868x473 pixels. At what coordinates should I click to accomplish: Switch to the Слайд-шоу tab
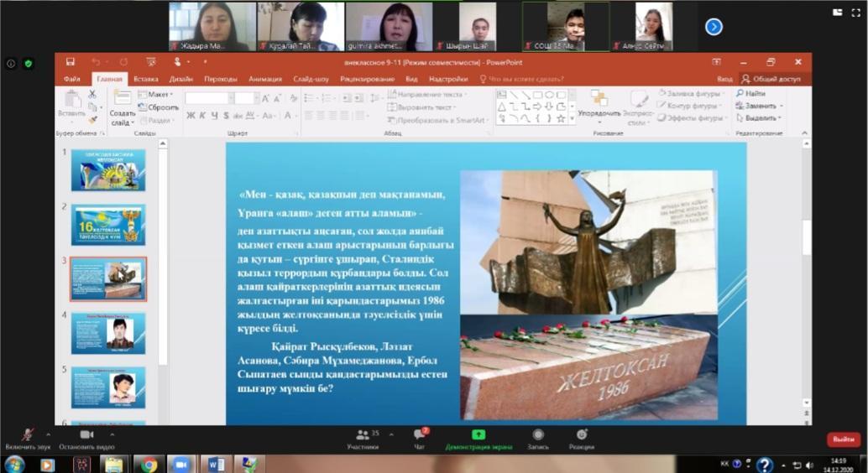click(311, 79)
